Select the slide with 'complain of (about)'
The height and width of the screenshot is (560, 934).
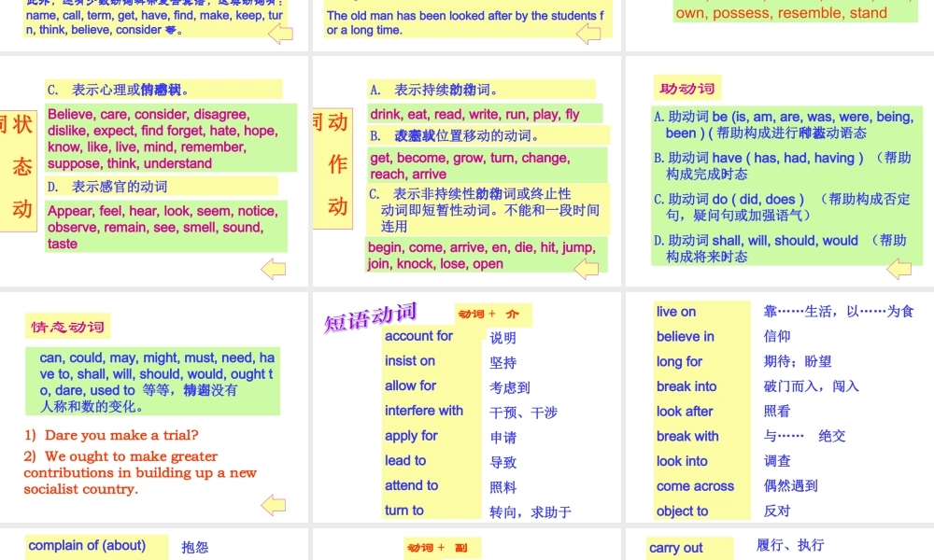coord(154,544)
